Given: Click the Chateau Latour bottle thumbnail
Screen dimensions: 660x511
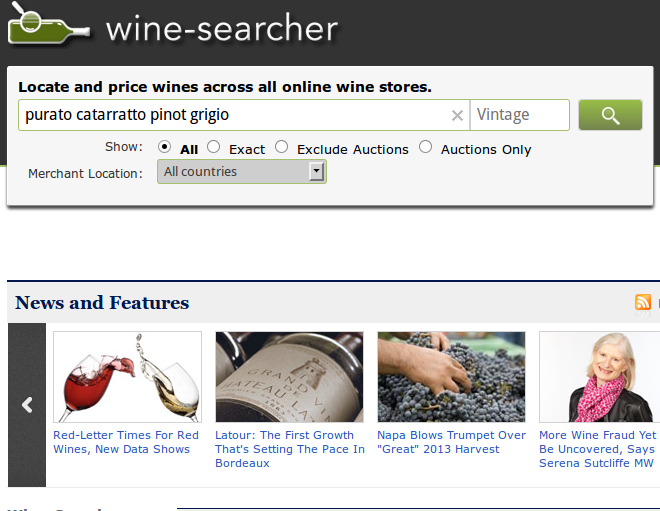Looking at the screenshot, I should tap(289, 377).
